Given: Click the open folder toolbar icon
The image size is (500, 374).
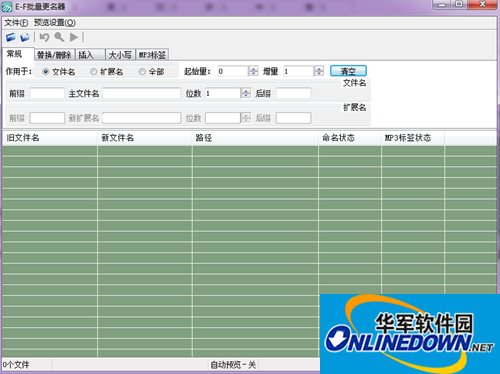Looking at the screenshot, I should tap(25, 37).
